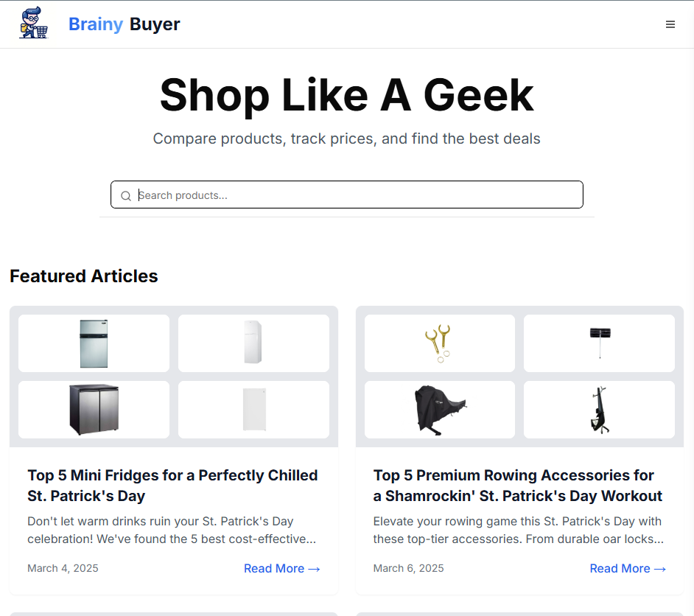This screenshot has height=616, width=694.
Task: Open the gold oar locks thumbnail
Action: [x=439, y=343]
